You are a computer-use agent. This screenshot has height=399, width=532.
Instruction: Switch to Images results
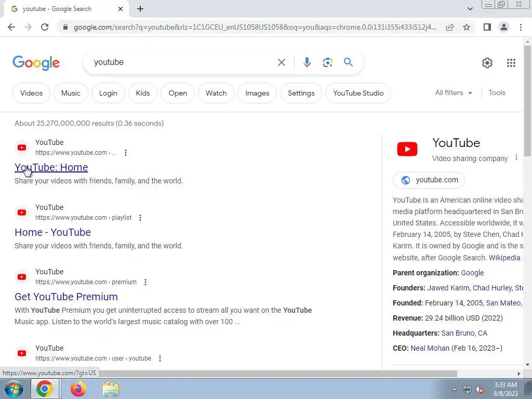[x=257, y=93]
